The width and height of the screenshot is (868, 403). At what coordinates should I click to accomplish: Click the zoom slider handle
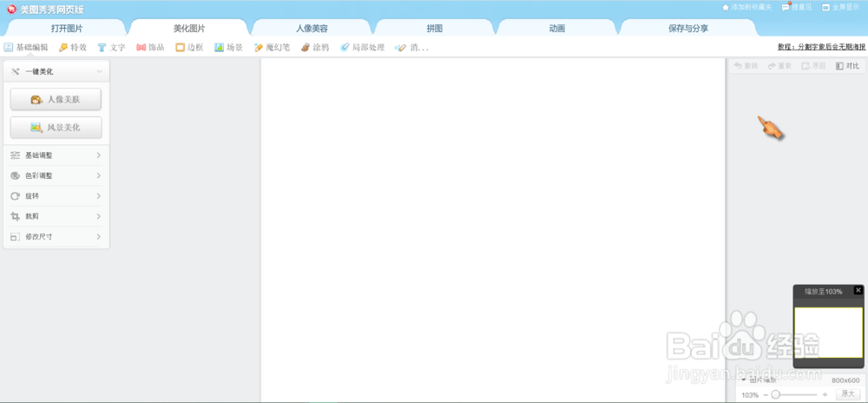click(x=775, y=394)
